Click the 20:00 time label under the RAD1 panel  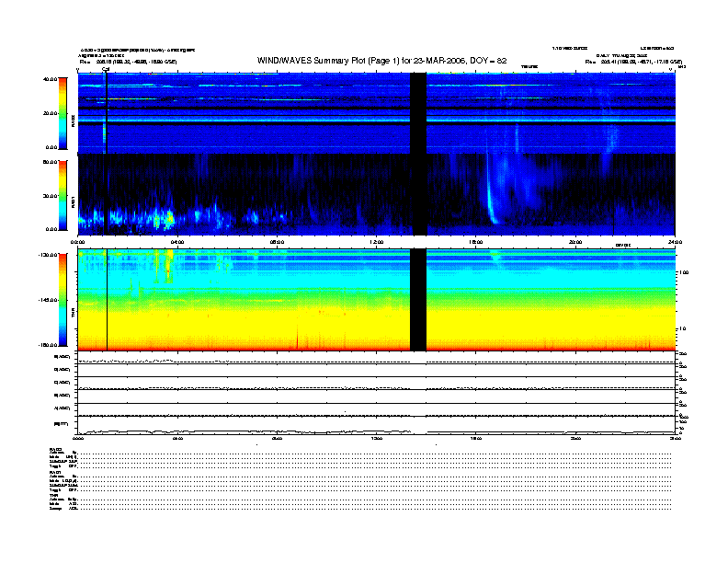[x=575, y=242]
